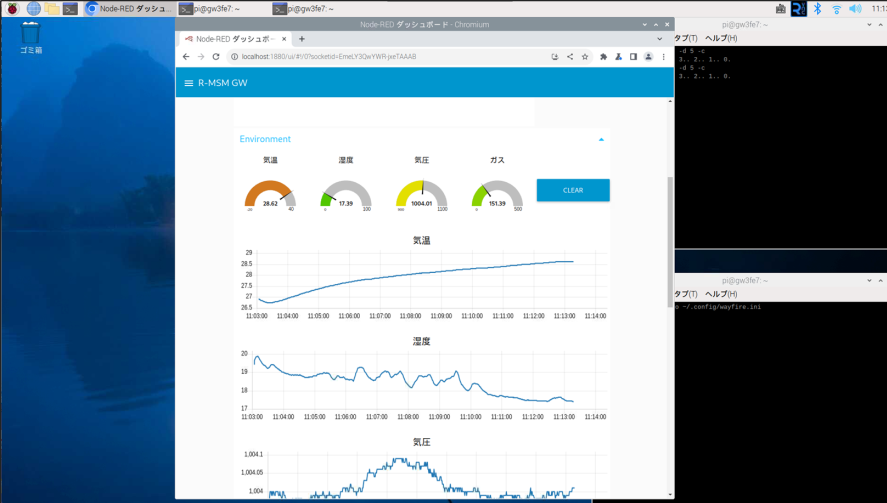Open Chromium three-dot menu
This screenshot has height=503, width=887.
[x=663, y=57]
